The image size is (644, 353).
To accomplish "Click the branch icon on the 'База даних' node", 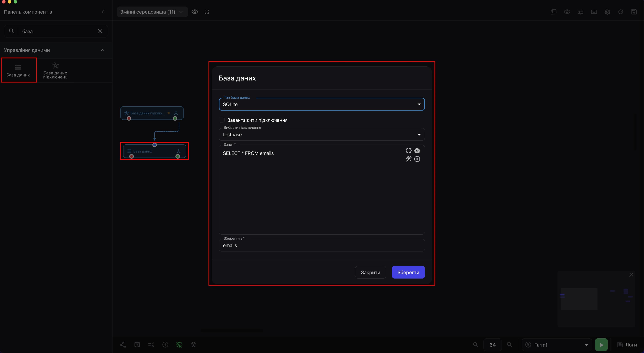I will pyautogui.click(x=178, y=151).
